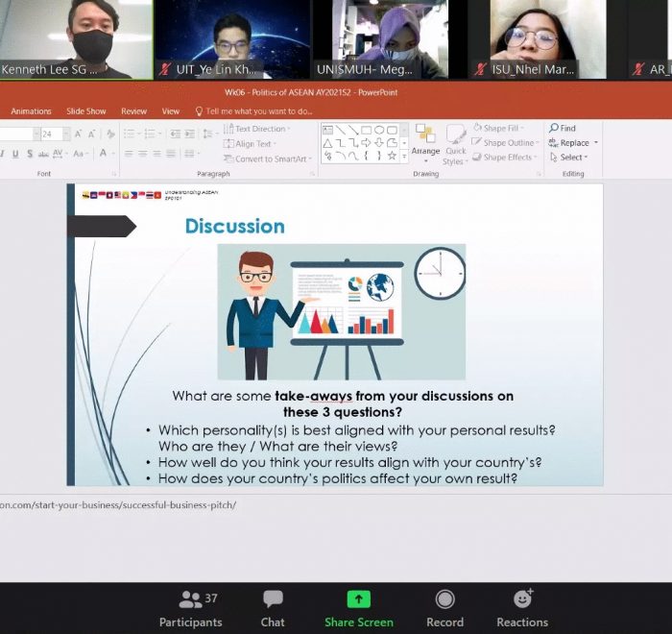Click Increase Font Size icon
The image size is (672, 634).
(x=79, y=134)
